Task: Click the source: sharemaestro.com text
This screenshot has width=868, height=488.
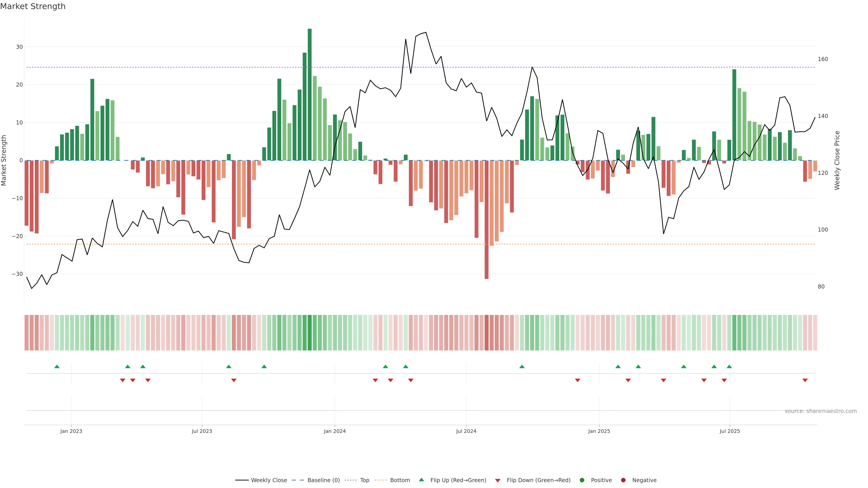Action: pos(821,411)
